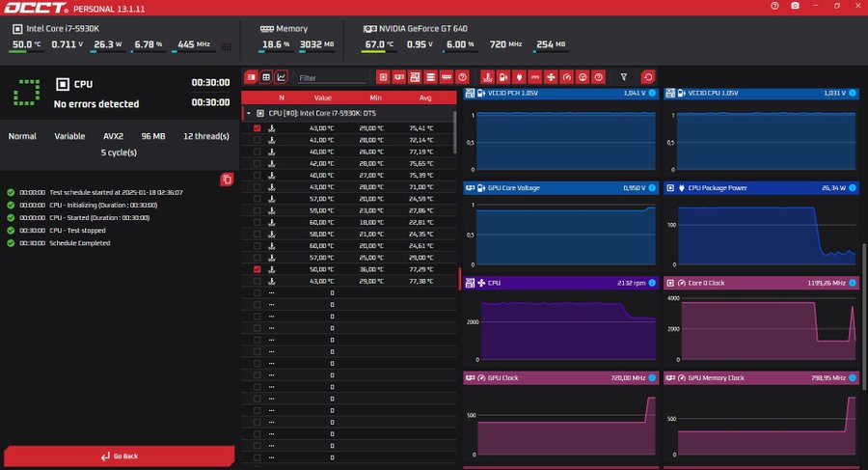
Task: Click the NVIDIA GeForce GT 640 header label
Action: pos(423,29)
